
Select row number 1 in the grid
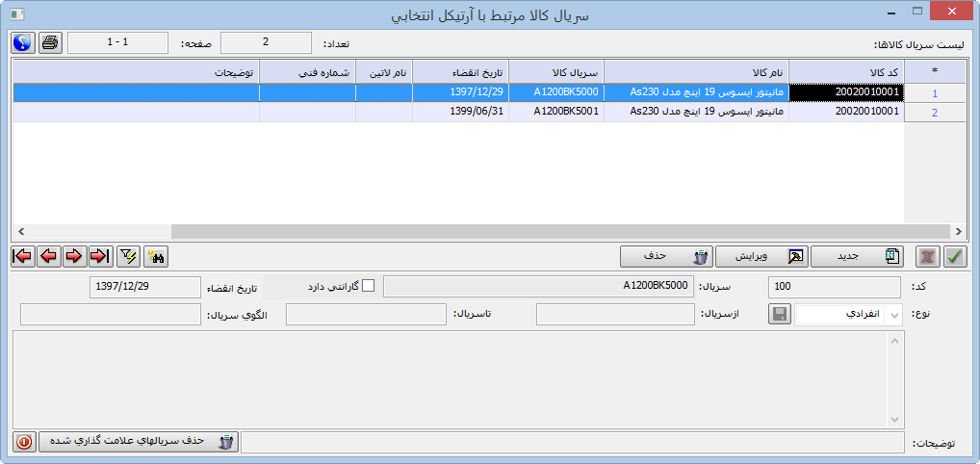point(935,93)
